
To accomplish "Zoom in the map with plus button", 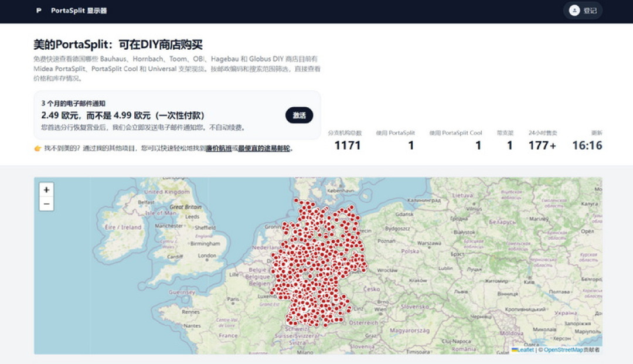I will click(x=46, y=190).
